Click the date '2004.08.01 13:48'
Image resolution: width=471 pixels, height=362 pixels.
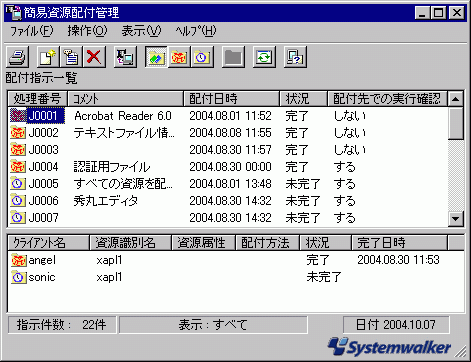point(230,184)
